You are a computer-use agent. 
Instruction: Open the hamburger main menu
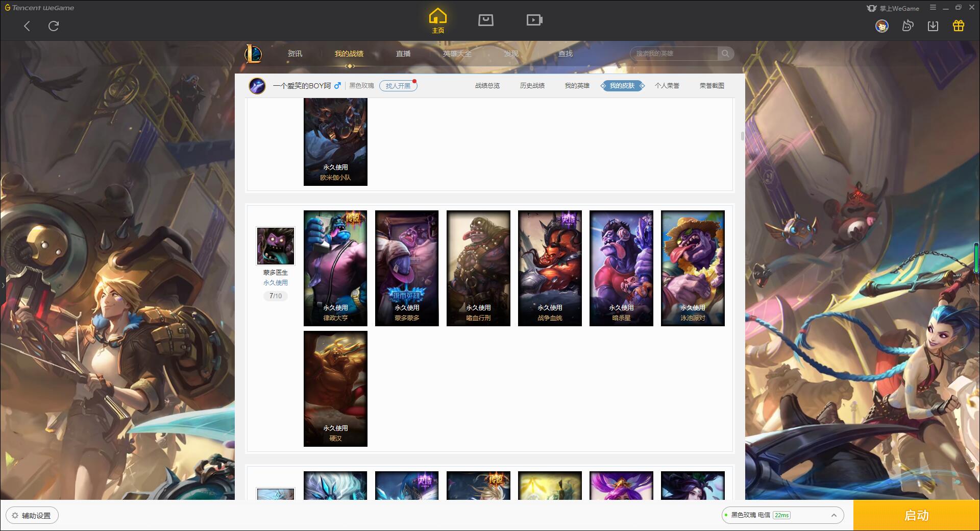(x=933, y=8)
